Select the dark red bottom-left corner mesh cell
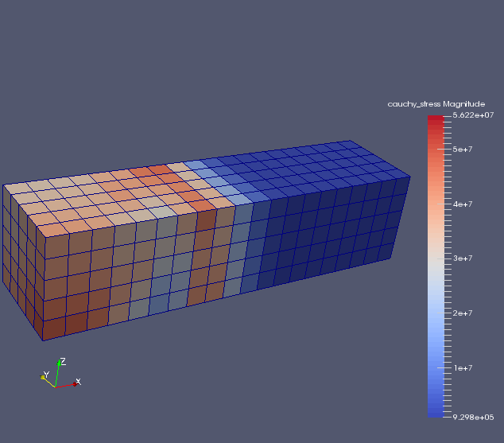 (54, 328)
